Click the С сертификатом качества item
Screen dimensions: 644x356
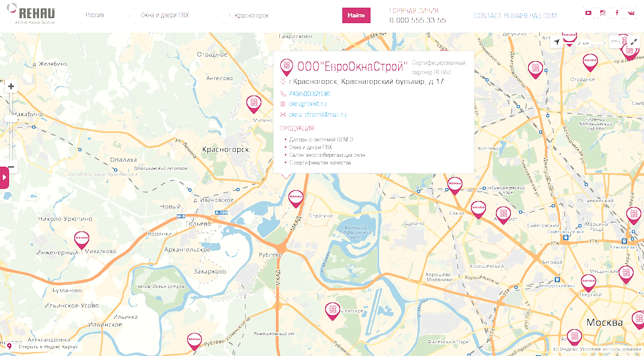click(x=320, y=163)
